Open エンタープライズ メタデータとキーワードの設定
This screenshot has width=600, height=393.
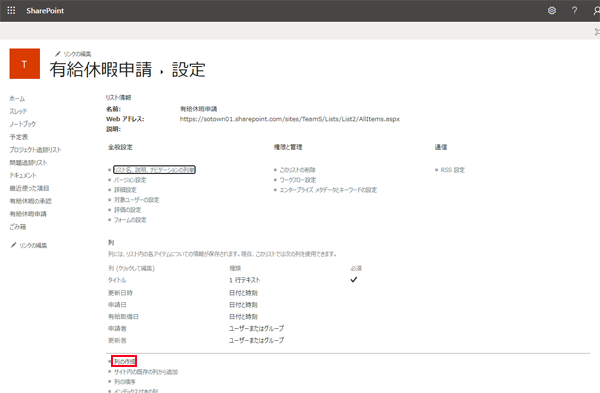click(328, 190)
